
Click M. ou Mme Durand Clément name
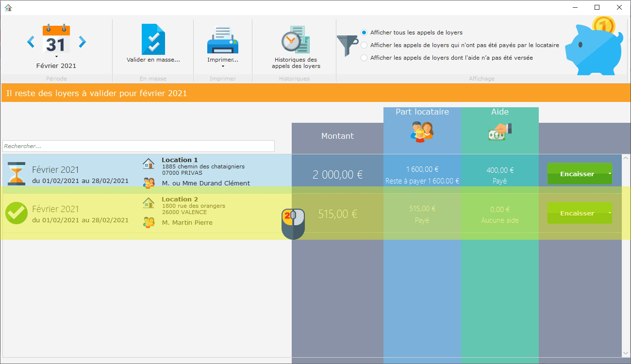click(206, 183)
